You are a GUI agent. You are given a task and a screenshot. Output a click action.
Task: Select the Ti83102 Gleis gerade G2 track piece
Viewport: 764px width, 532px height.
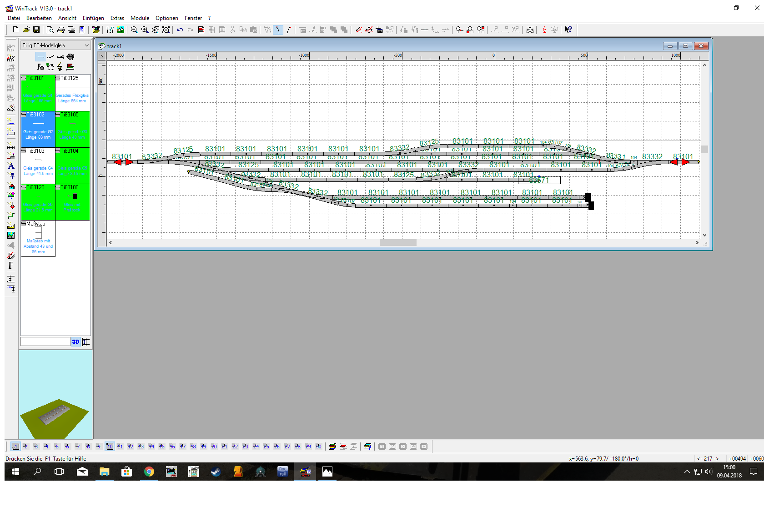click(38, 129)
